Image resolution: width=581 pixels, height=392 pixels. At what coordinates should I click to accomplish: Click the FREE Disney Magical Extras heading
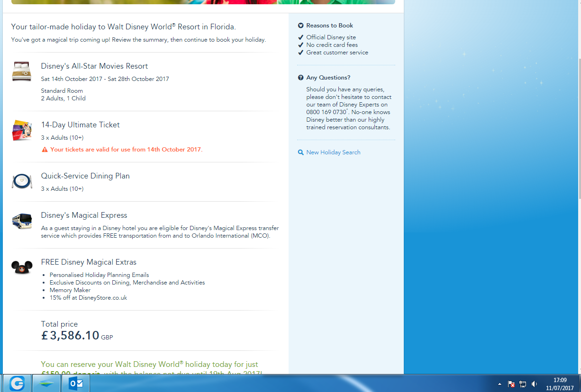89,262
